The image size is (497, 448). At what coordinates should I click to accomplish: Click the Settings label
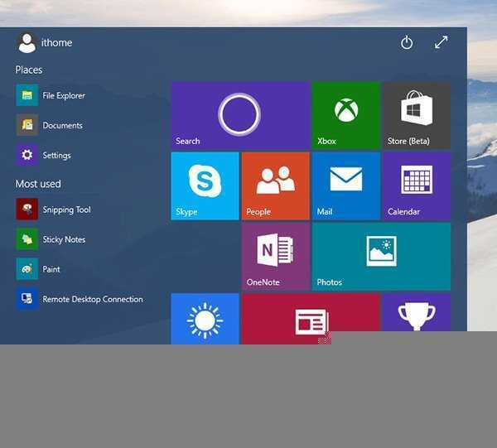pos(56,155)
